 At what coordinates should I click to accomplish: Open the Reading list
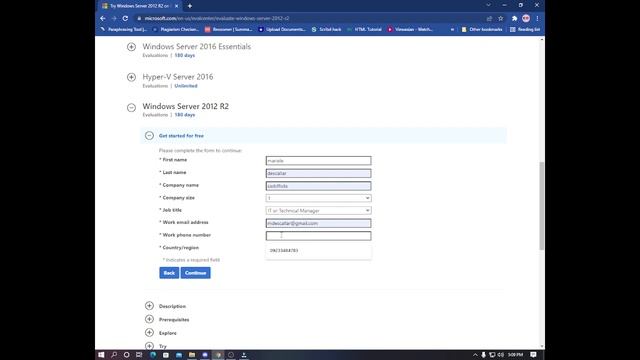tap(525, 29)
